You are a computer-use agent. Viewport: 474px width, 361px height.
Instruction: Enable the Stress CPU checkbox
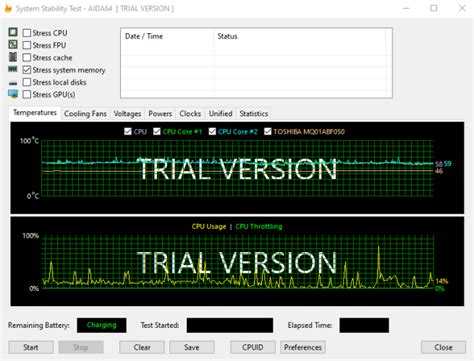tap(27, 33)
